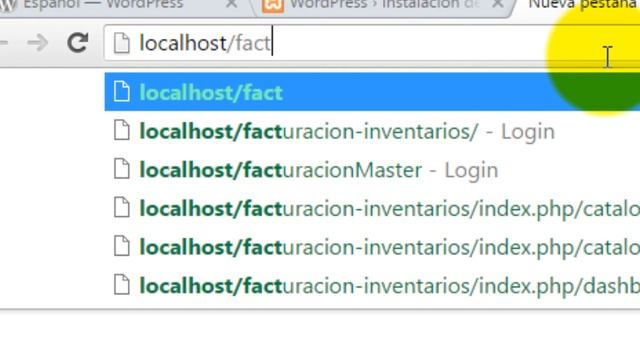Select the highlighted localhost/fact suggestion
Image resolution: width=640 pixels, height=360 pixels.
point(372,92)
